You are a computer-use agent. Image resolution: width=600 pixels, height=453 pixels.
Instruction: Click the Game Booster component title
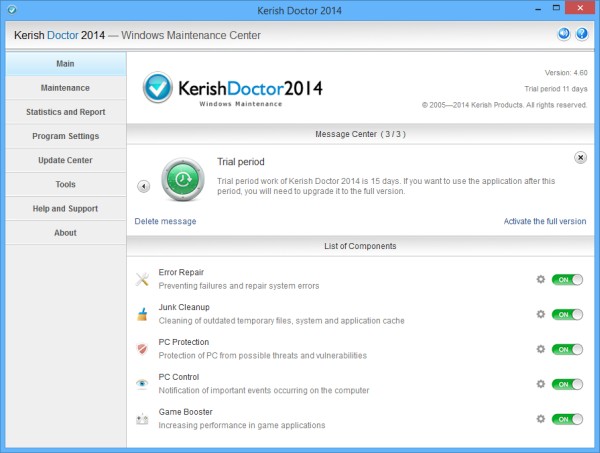pos(186,412)
